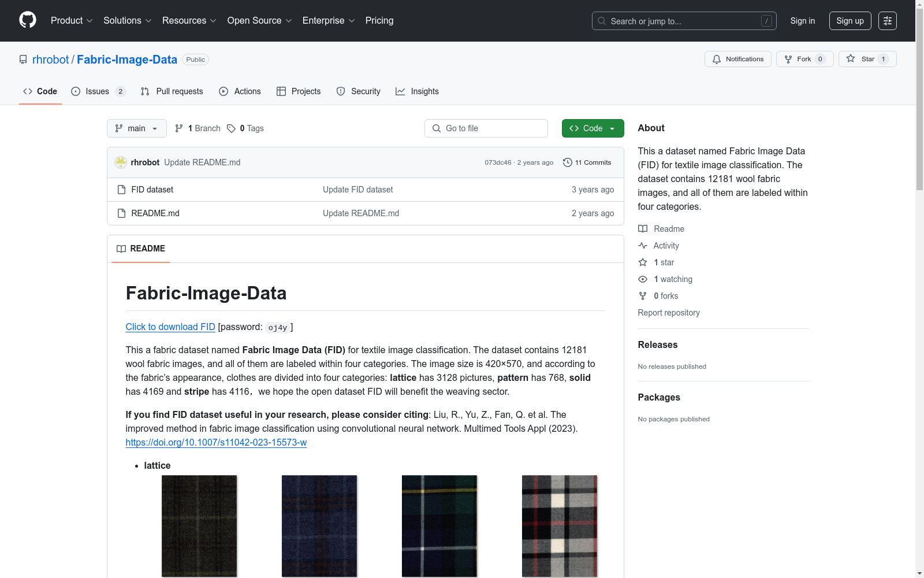The image size is (924, 578).
Task: Open the doi.org citation link
Action: [216, 442]
